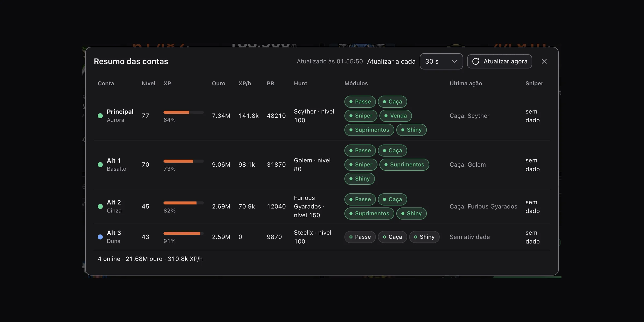
Task: Open the 30 s refresh interval dropdown
Action: click(441, 61)
